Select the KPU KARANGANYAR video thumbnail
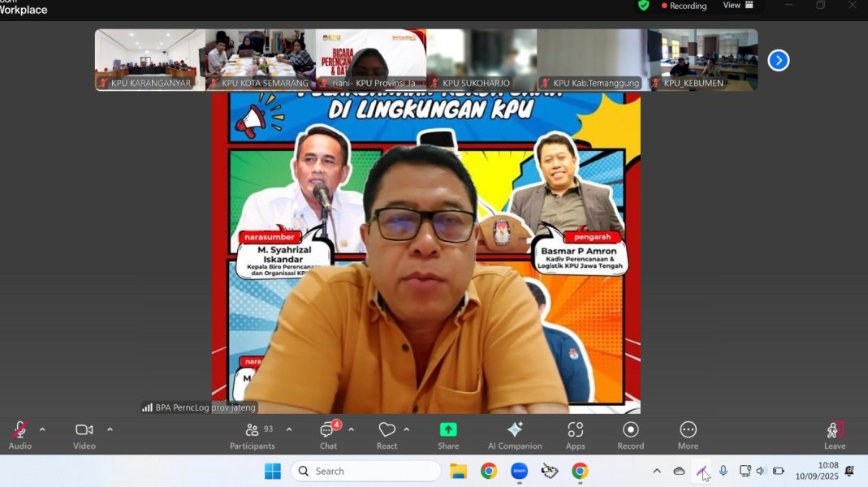 150,59
